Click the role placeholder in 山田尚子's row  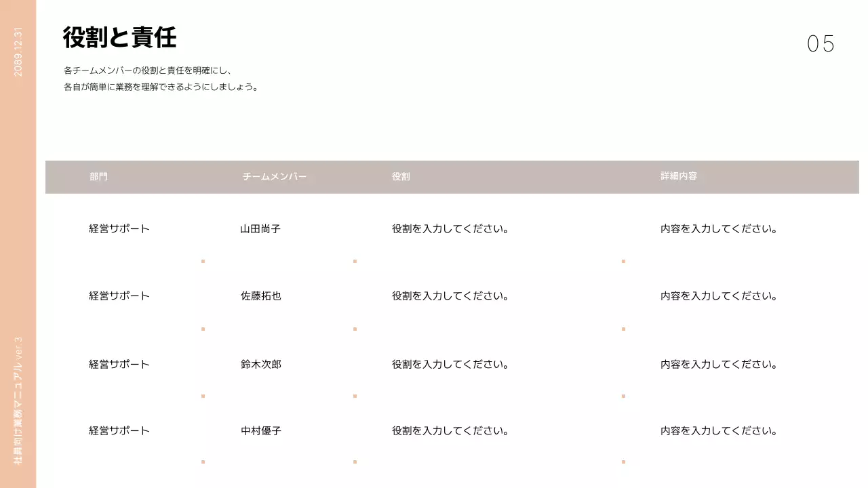point(450,229)
